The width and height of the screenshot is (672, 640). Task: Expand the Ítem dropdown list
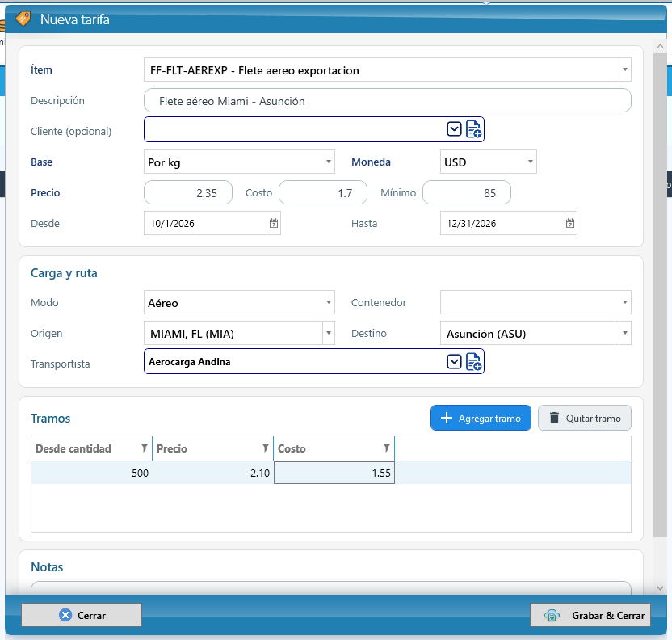(x=625, y=69)
